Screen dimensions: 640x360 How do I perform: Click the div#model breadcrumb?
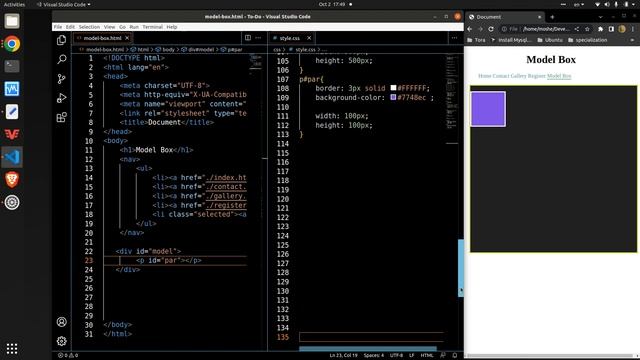pos(198,49)
